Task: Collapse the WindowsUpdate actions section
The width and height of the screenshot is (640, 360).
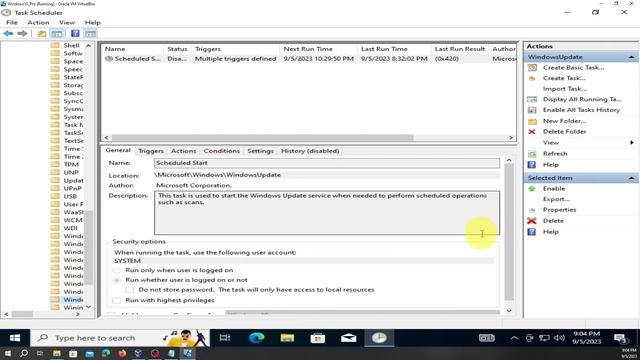Action: tap(631, 57)
